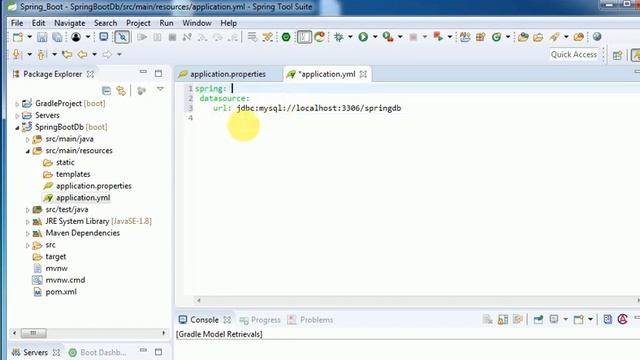Click the Back navigation yellow arrow
The height and width of the screenshot is (360, 640).
[x=82, y=54]
